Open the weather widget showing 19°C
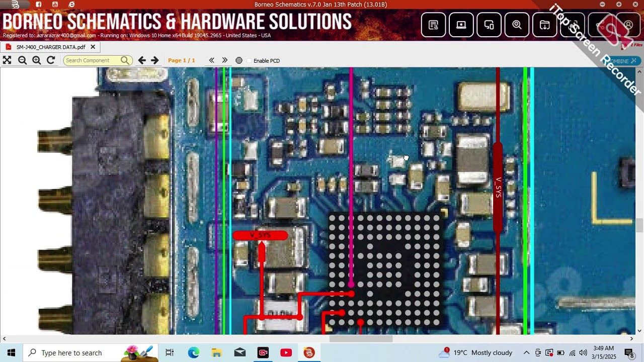644x362 pixels. [x=475, y=352]
